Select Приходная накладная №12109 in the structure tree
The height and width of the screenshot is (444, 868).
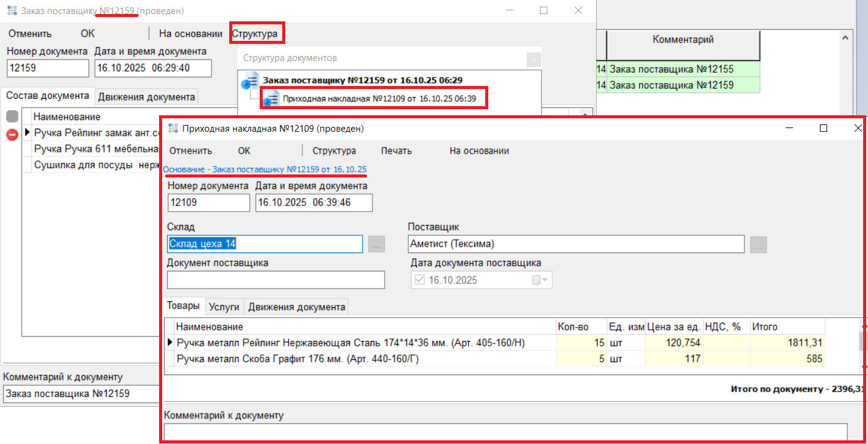click(x=379, y=98)
